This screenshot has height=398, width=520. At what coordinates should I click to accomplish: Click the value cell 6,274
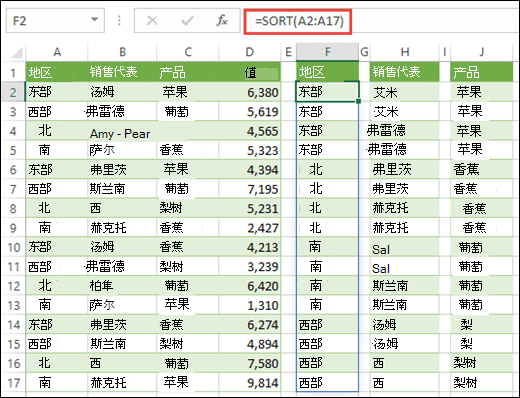pyautogui.click(x=250, y=325)
